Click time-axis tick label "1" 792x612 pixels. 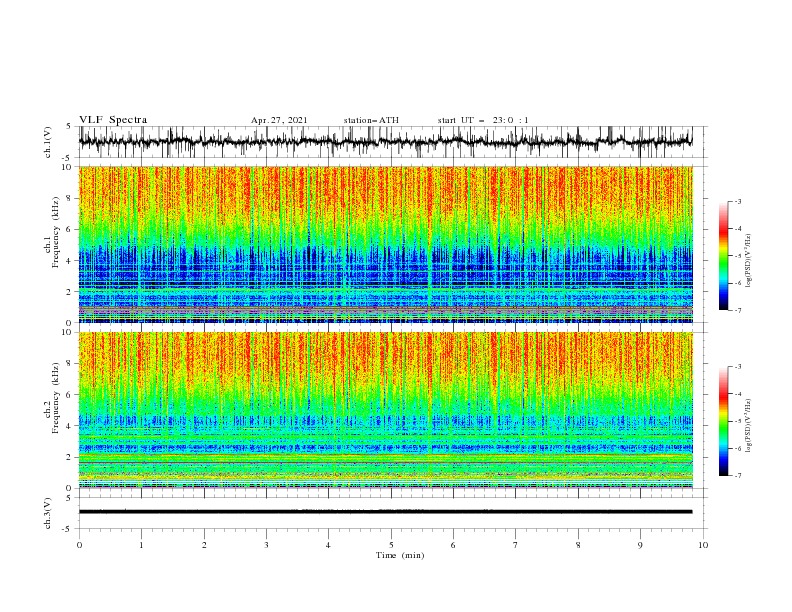click(141, 545)
